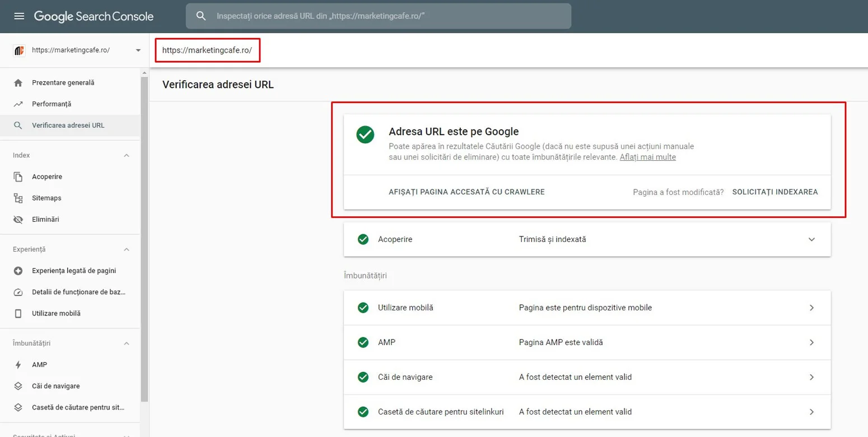Click the Utilizare mobilă phone icon

18,314
